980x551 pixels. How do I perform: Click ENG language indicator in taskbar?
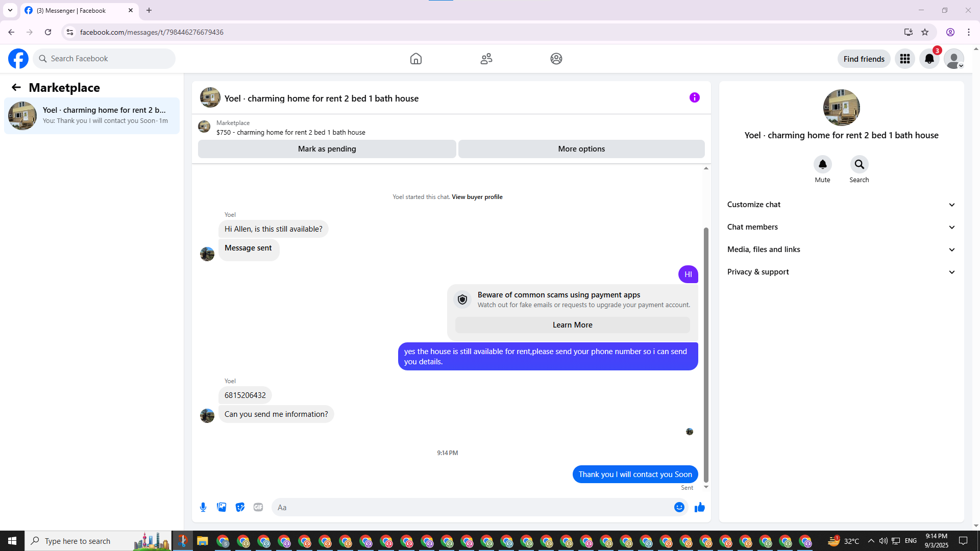(911, 541)
